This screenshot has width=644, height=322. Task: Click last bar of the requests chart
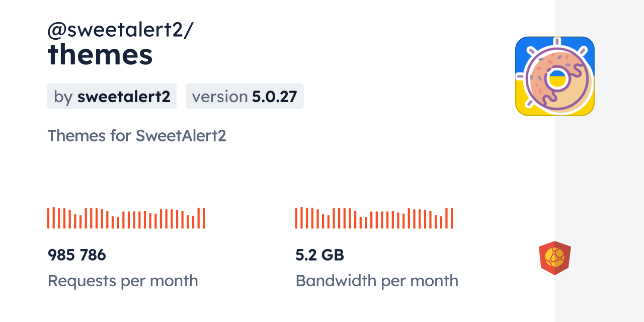click(204, 218)
